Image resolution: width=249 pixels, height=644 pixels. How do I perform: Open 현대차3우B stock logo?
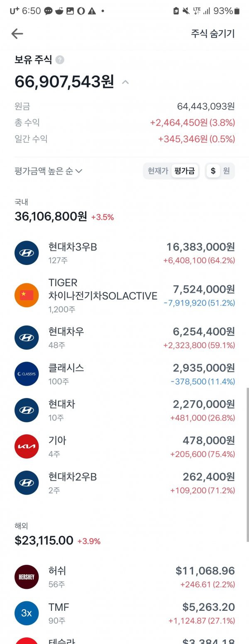click(27, 253)
